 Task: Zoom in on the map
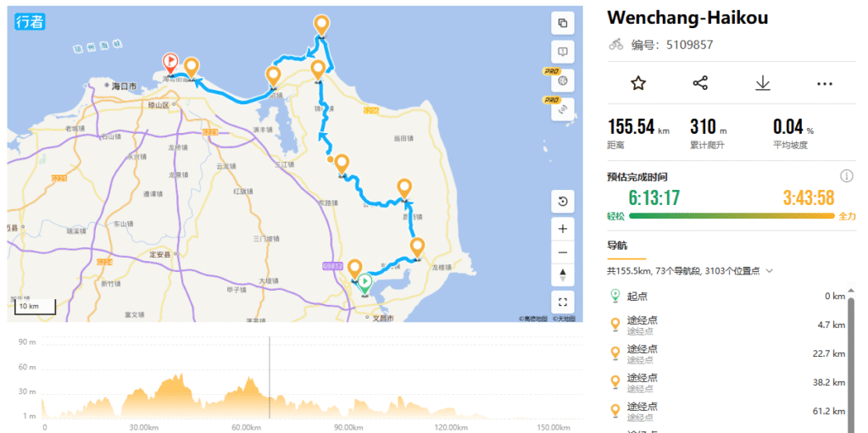(x=563, y=229)
